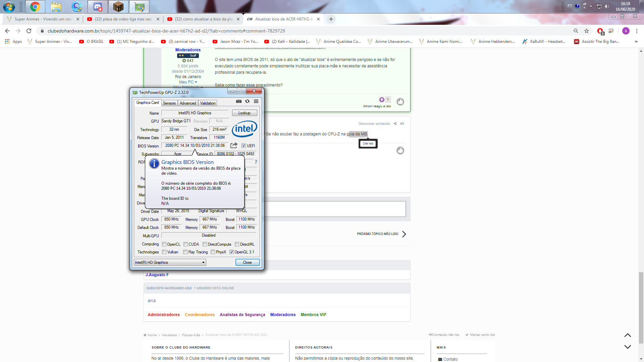Click the volume icon in system tray

pos(607,6)
